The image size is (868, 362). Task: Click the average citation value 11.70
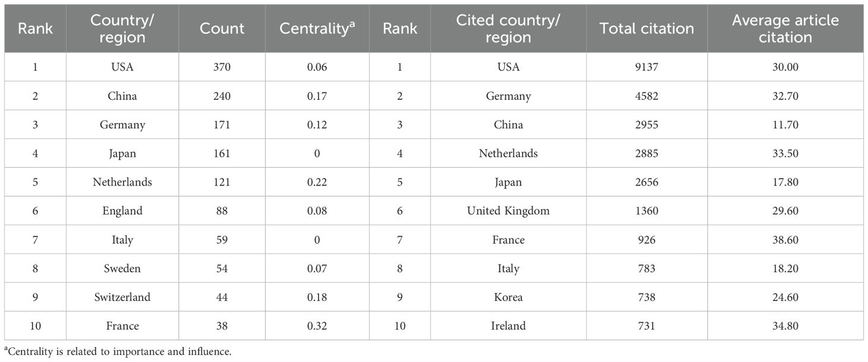(x=785, y=125)
